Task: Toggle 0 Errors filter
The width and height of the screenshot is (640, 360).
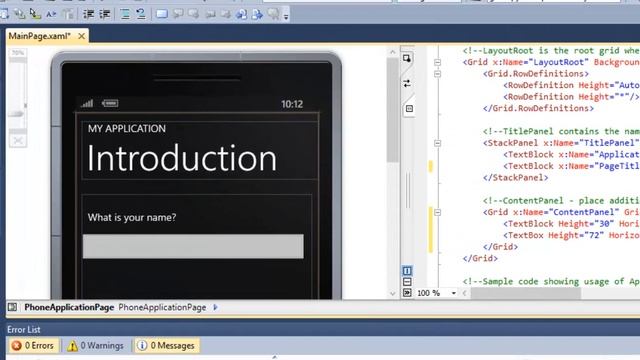Action: (33, 346)
